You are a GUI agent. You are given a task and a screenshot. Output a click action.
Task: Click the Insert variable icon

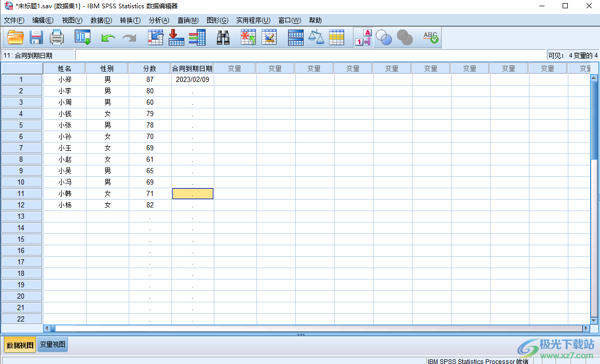(269, 37)
